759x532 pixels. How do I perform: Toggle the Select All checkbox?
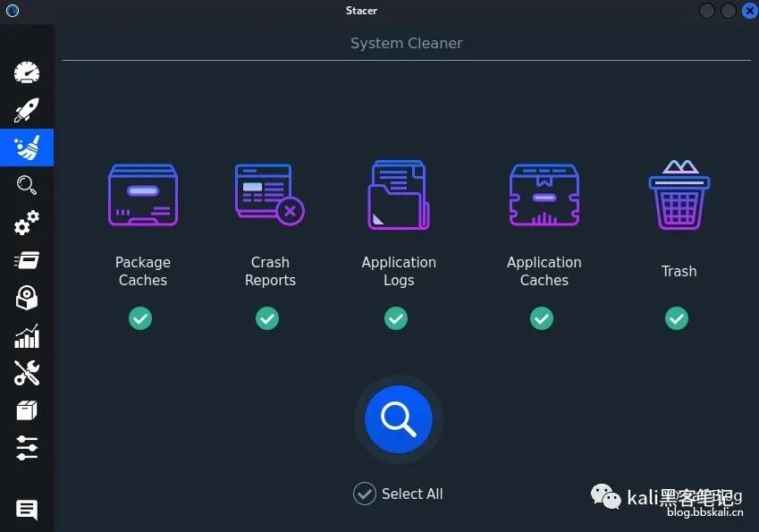pyautogui.click(x=365, y=494)
